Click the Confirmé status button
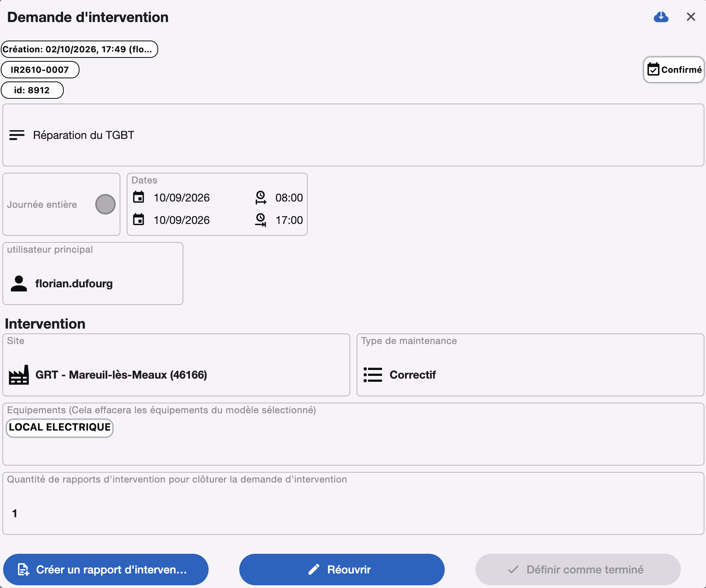The width and height of the screenshot is (706, 588). [674, 70]
